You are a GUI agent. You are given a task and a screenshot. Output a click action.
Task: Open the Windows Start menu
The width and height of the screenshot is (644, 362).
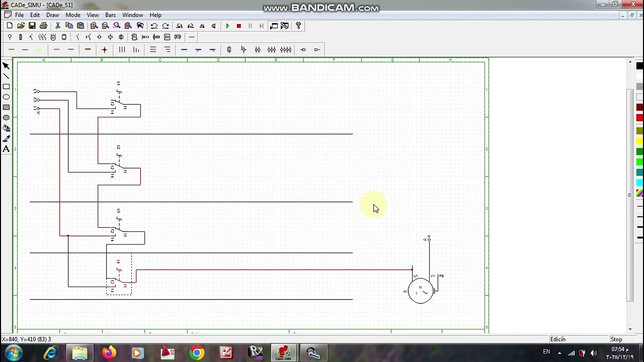click(x=14, y=353)
